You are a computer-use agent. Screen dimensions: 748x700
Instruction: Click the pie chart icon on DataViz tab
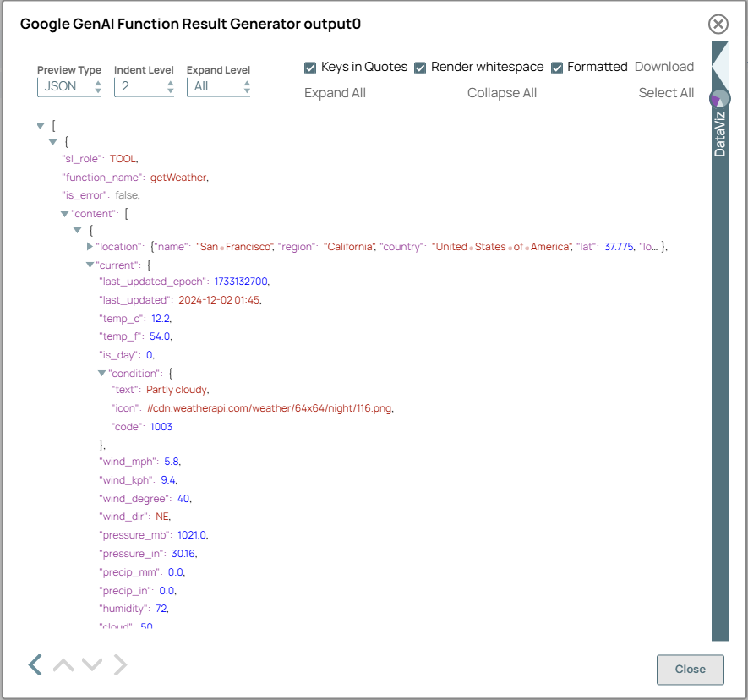719,98
